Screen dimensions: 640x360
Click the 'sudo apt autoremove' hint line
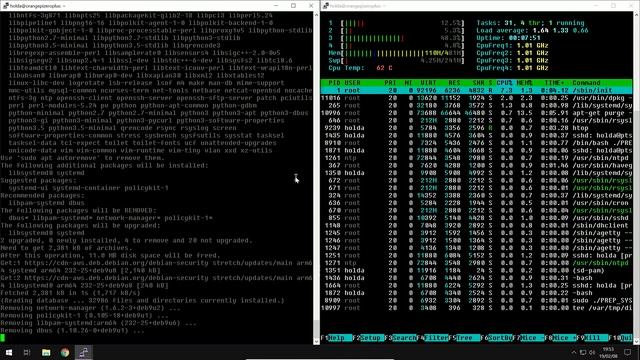pos(82,158)
